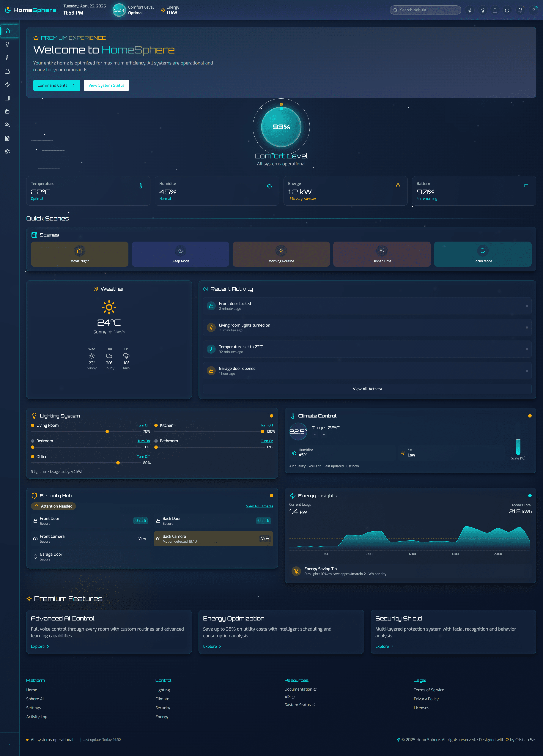This screenshot has width=543, height=756.
Task: Click View System Status button
Action: point(106,85)
